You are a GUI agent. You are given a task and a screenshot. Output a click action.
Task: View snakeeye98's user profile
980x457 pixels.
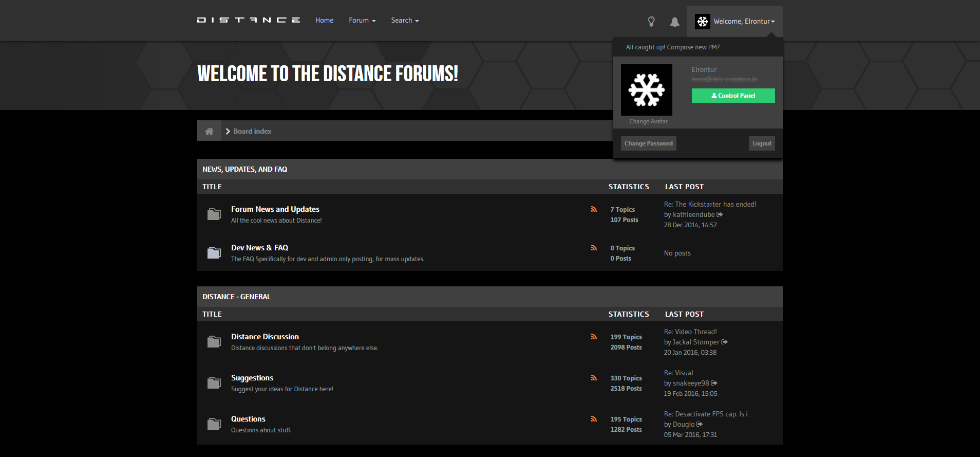(x=691, y=383)
